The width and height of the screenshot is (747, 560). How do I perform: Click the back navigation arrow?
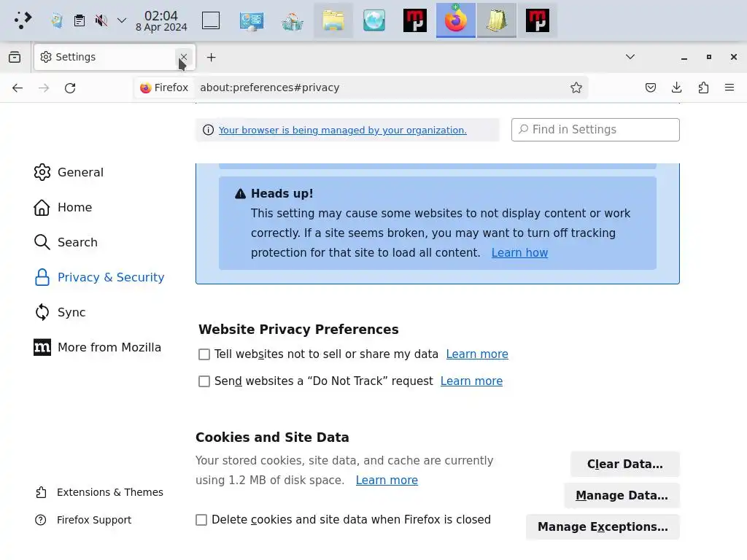point(18,87)
